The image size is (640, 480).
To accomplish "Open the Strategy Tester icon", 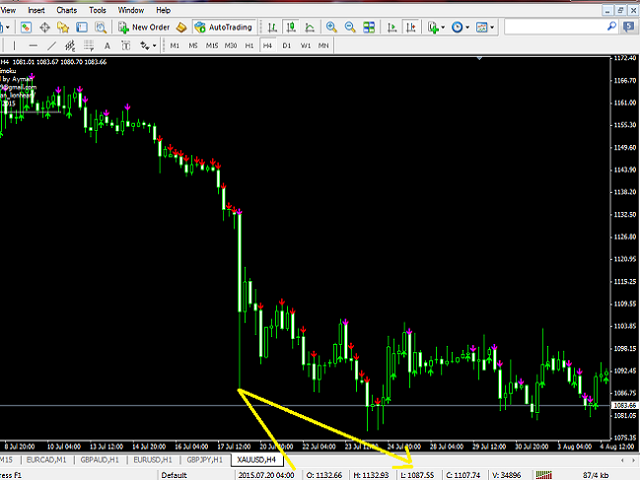I will pos(100,27).
